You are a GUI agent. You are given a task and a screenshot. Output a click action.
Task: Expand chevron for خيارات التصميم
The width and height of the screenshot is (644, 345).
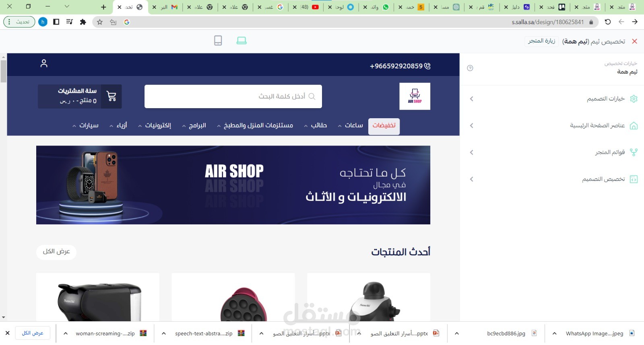click(x=471, y=99)
